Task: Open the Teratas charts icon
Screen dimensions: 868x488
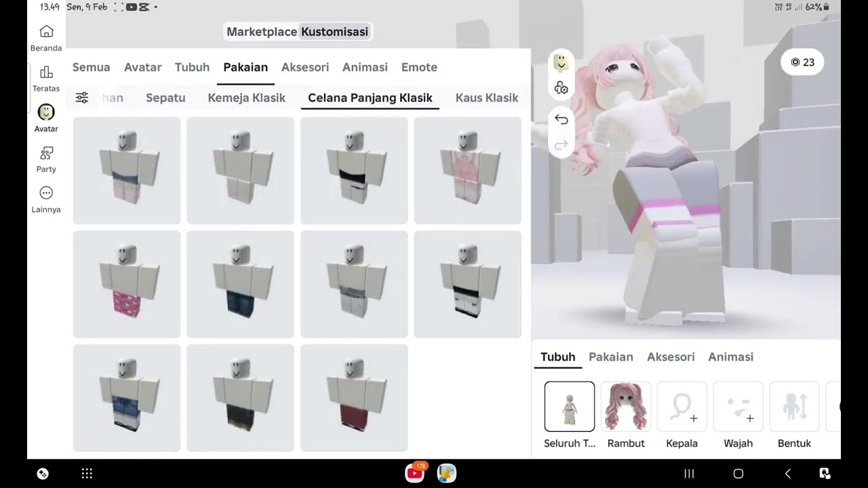Action: click(x=46, y=73)
